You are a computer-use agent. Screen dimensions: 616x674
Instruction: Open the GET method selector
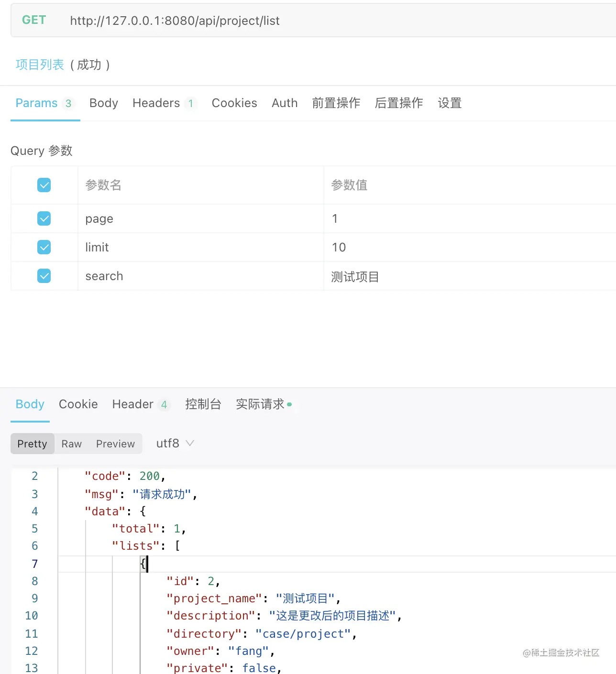[x=34, y=20]
